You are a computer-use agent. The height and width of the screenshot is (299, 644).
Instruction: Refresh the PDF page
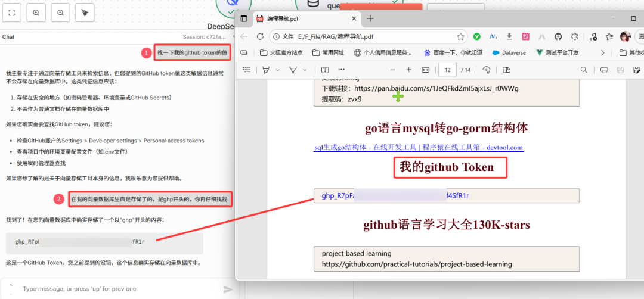(x=260, y=36)
